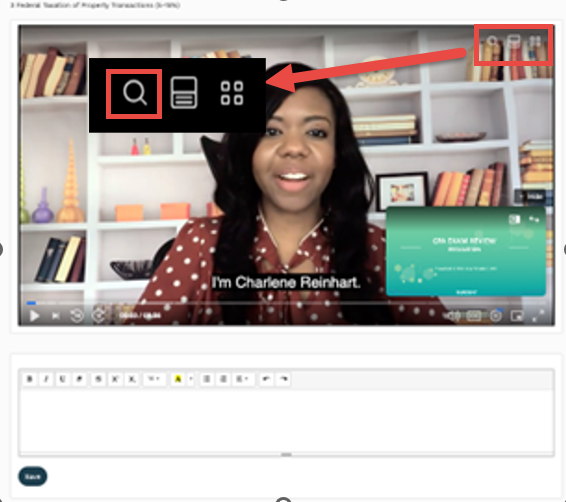Screen dimensions: 566x502
Task: Undo the last note edit
Action: pyautogui.click(x=266, y=379)
